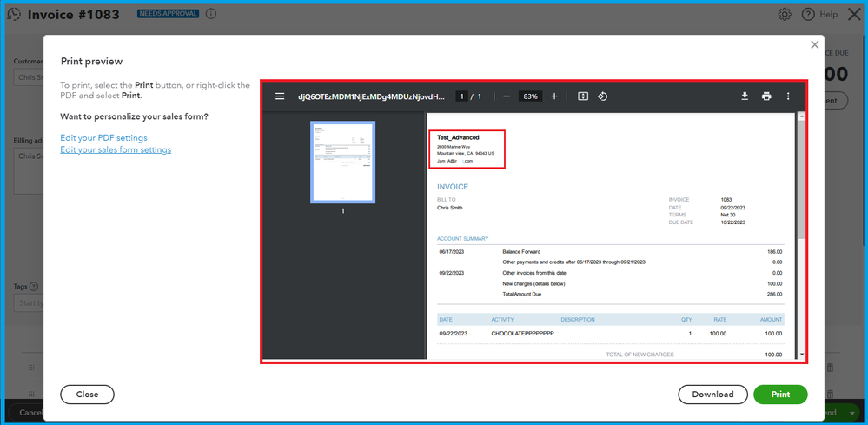Screen dimensions: 868x425
Task: Click the info icon beside Needs Approval
Action: [x=211, y=14]
